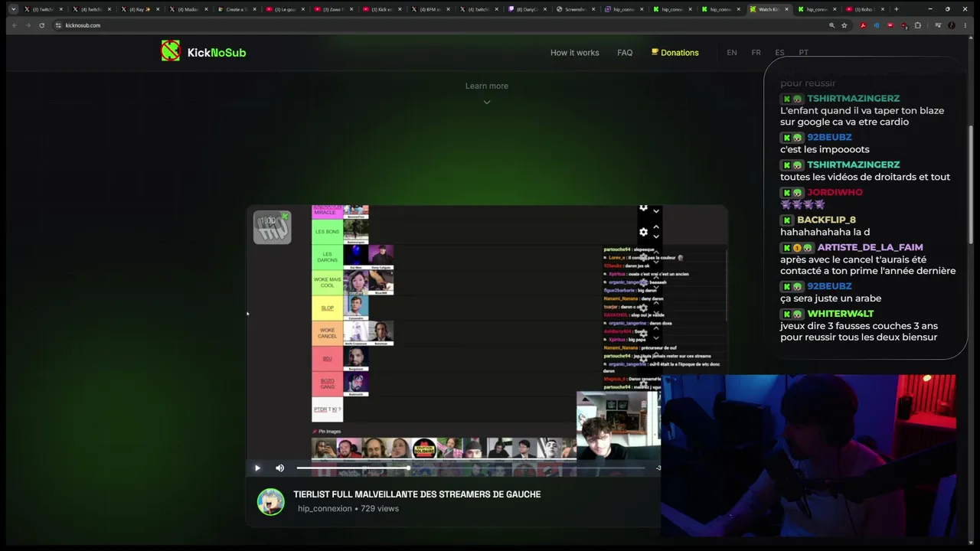980x551 pixels.
Task: Click the BACKFLIP_8 username in chat
Action: [x=826, y=220]
